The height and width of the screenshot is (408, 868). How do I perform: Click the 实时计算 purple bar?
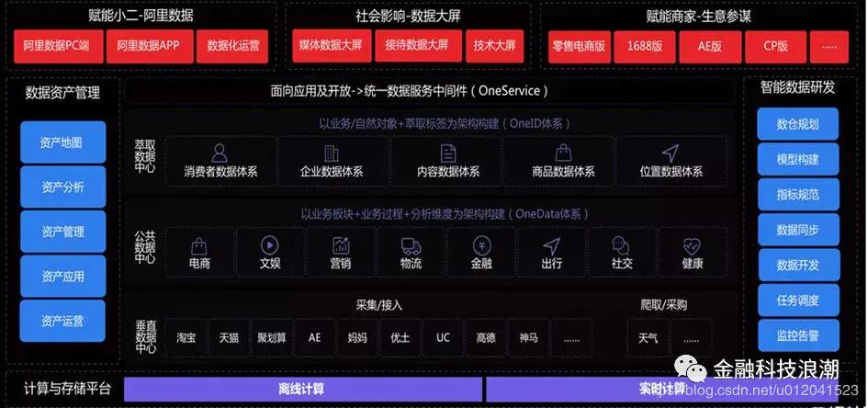coord(662,390)
